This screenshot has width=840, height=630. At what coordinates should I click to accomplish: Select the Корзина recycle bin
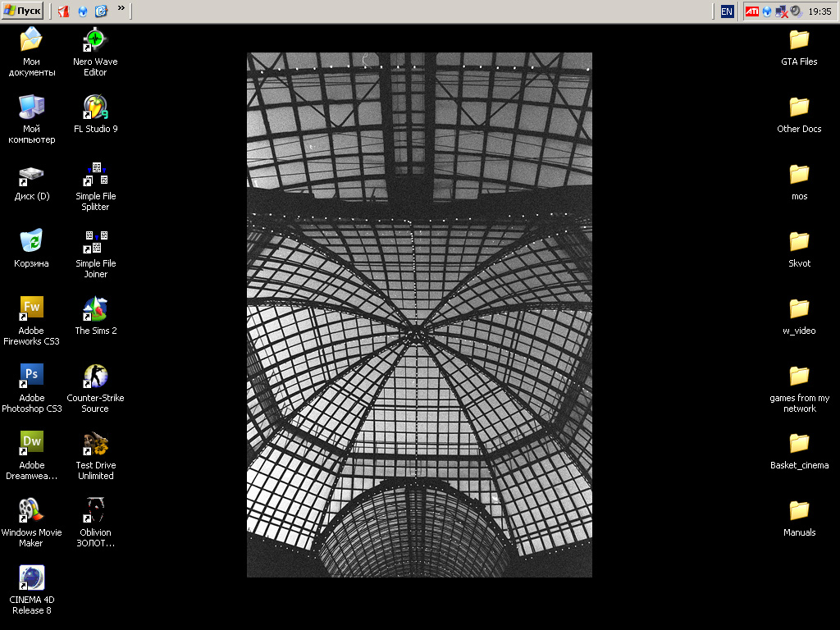[31, 248]
